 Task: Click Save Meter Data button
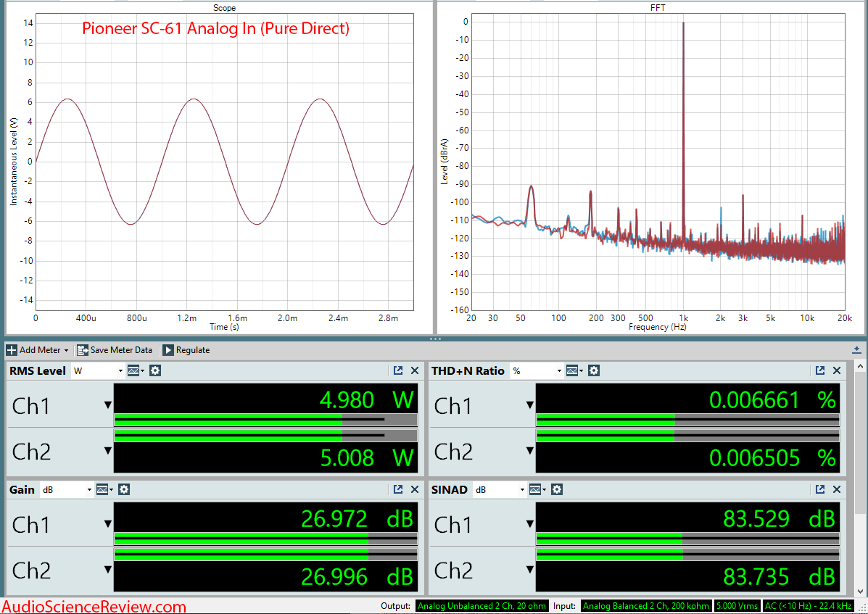[x=115, y=350]
